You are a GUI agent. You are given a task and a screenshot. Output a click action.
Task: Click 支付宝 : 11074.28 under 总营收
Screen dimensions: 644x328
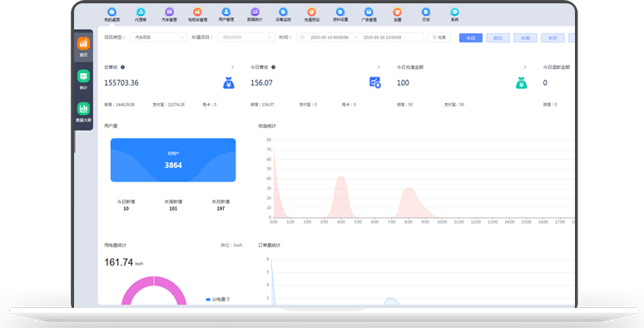click(x=168, y=104)
